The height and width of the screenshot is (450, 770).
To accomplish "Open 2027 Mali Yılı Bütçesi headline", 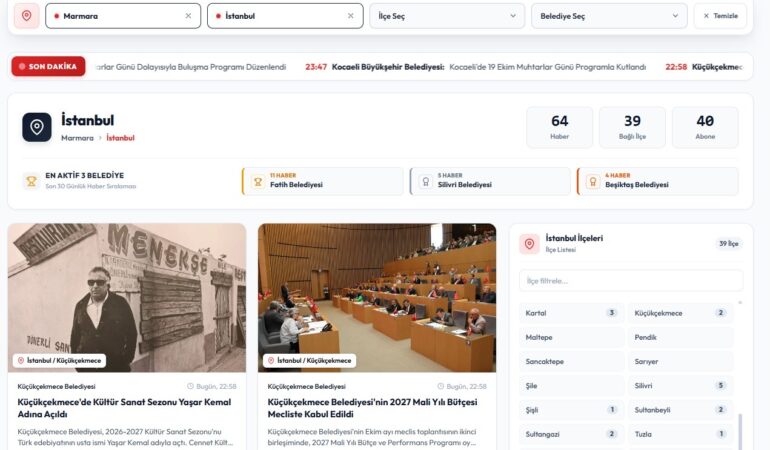I will click(372, 408).
